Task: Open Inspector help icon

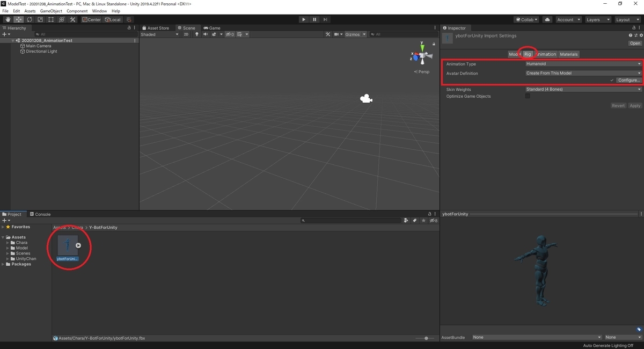Action: pos(631,35)
